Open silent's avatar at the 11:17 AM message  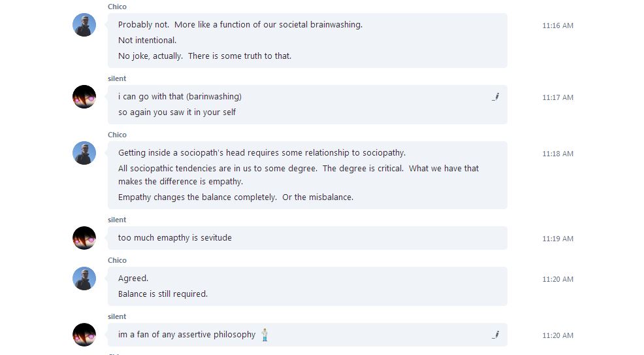click(84, 97)
